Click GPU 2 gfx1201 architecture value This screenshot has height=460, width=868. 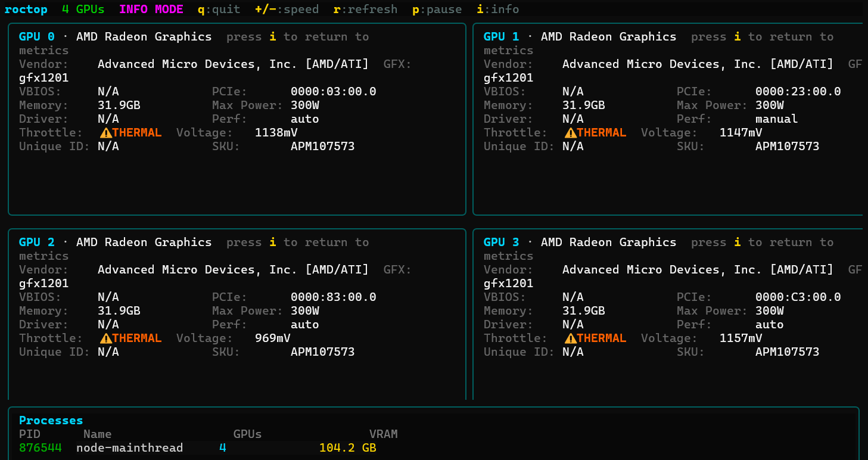point(44,284)
